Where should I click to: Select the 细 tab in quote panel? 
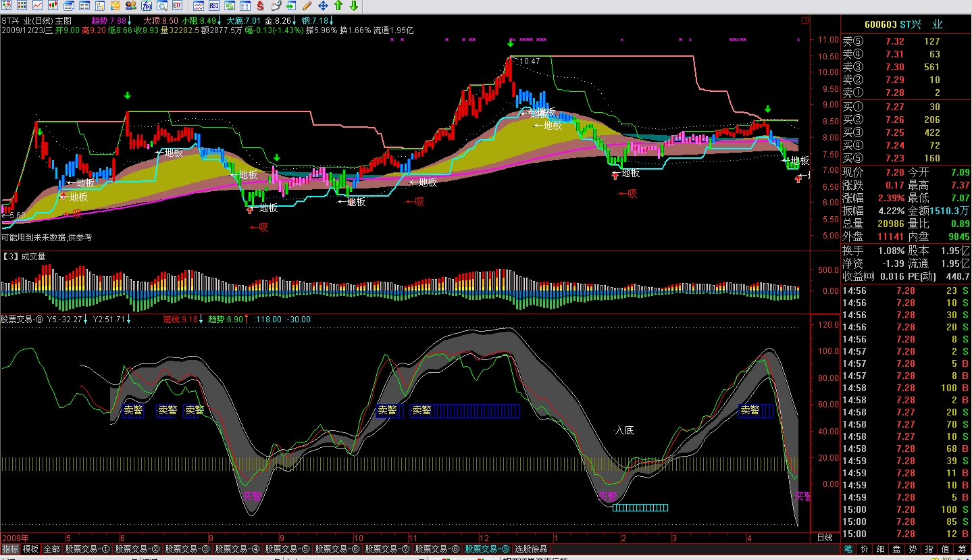pos(881,549)
